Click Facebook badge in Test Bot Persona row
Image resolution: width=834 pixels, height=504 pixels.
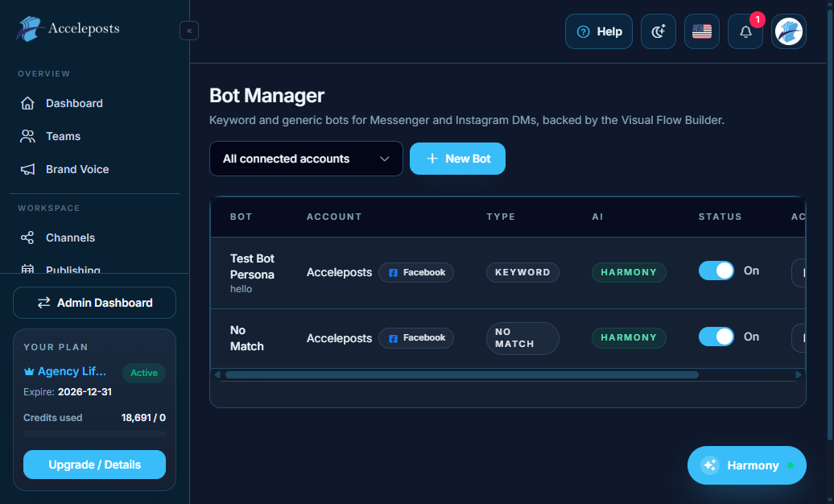pos(416,272)
